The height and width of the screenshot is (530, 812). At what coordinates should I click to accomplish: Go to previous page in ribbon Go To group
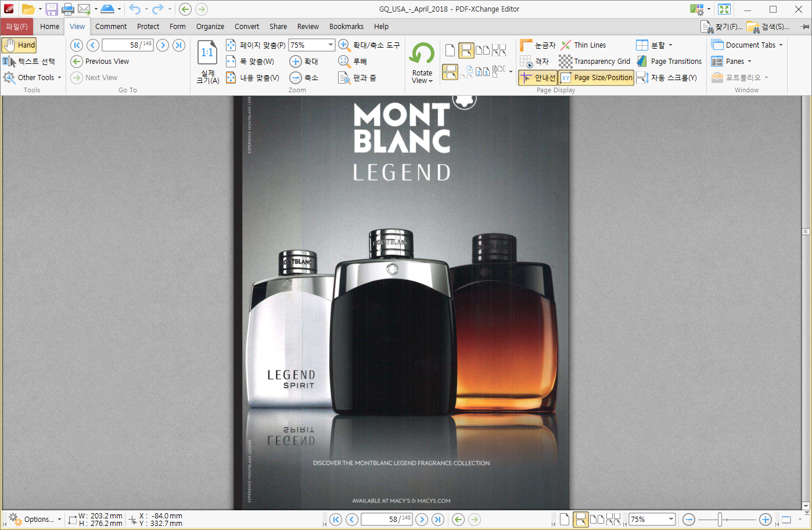coord(93,45)
